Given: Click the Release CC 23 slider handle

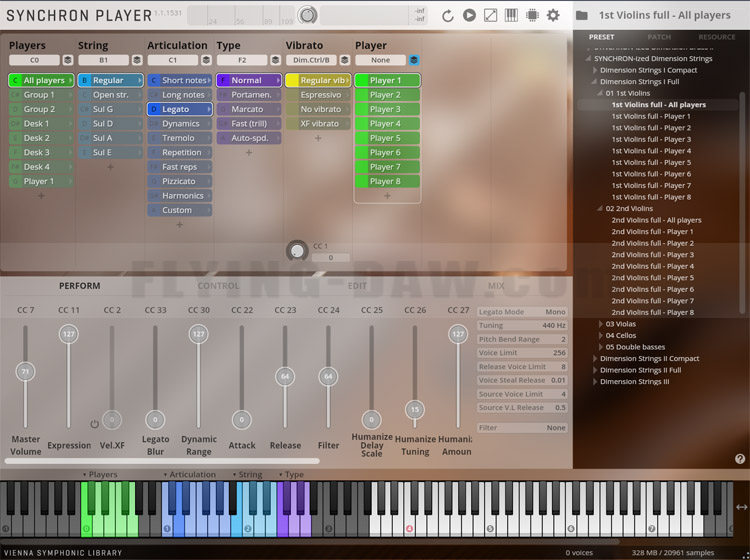Looking at the screenshot, I should click(285, 376).
